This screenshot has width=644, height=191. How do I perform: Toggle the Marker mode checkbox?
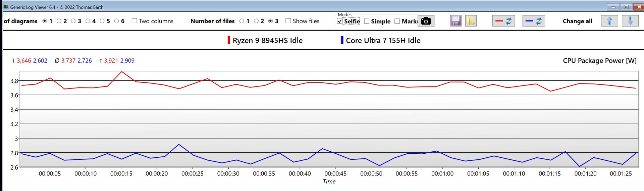pyautogui.click(x=397, y=21)
